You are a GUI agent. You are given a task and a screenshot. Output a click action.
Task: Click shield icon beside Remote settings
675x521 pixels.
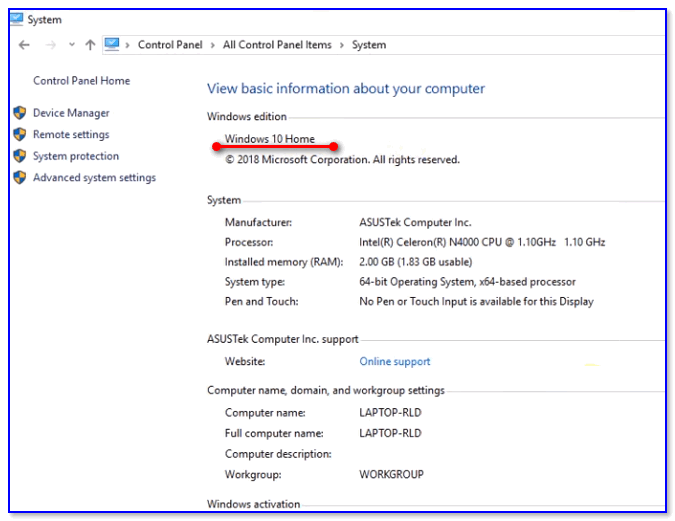coord(20,134)
